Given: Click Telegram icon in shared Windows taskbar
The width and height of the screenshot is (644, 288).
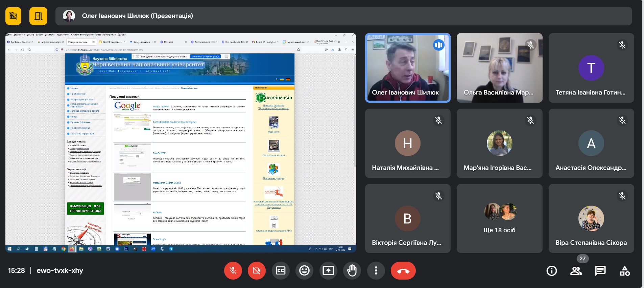Looking at the screenshot, I should tap(171, 249).
